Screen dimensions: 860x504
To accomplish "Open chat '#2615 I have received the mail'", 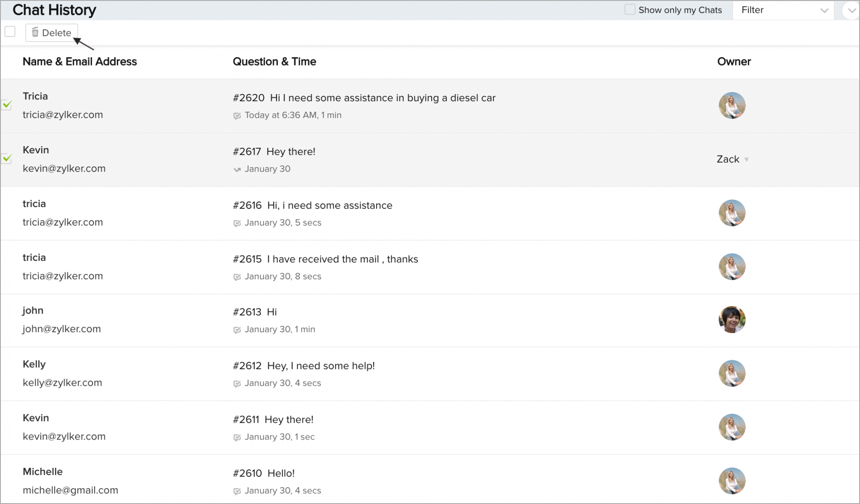I will 326,259.
